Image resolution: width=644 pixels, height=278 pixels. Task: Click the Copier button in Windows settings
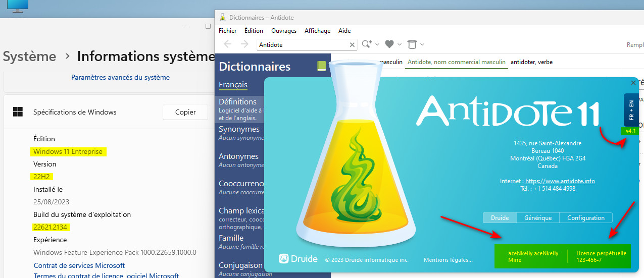click(x=185, y=112)
